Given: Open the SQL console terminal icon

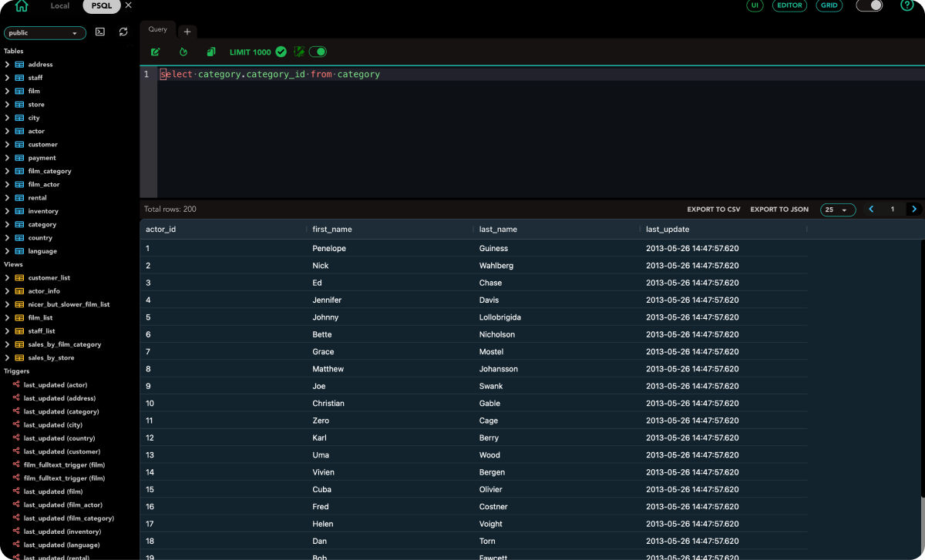Looking at the screenshot, I should (100, 32).
